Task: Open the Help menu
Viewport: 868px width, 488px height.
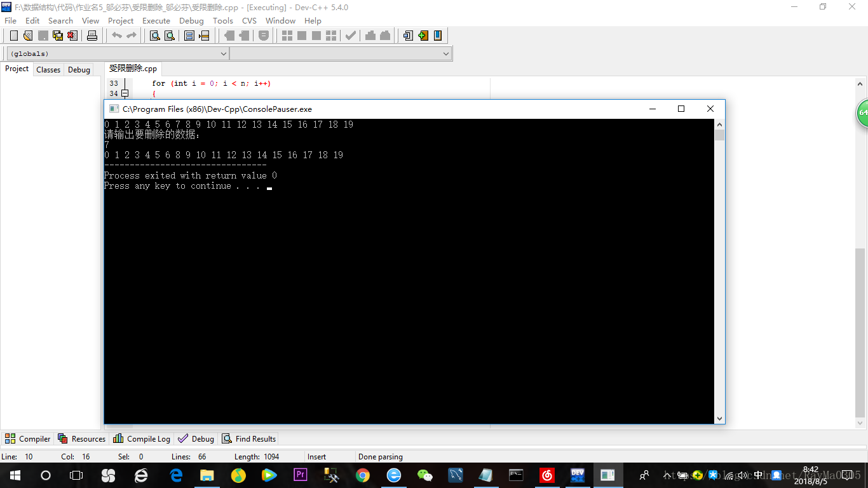Action: point(313,20)
